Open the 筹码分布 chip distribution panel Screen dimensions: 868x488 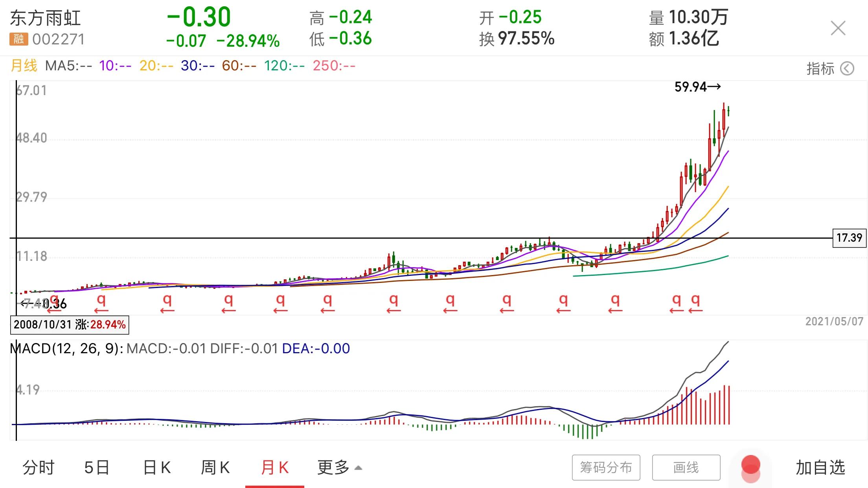coord(606,468)
